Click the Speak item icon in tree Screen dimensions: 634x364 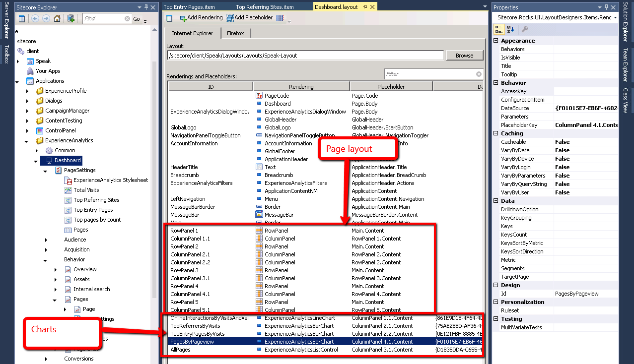(x=30, y=61)
